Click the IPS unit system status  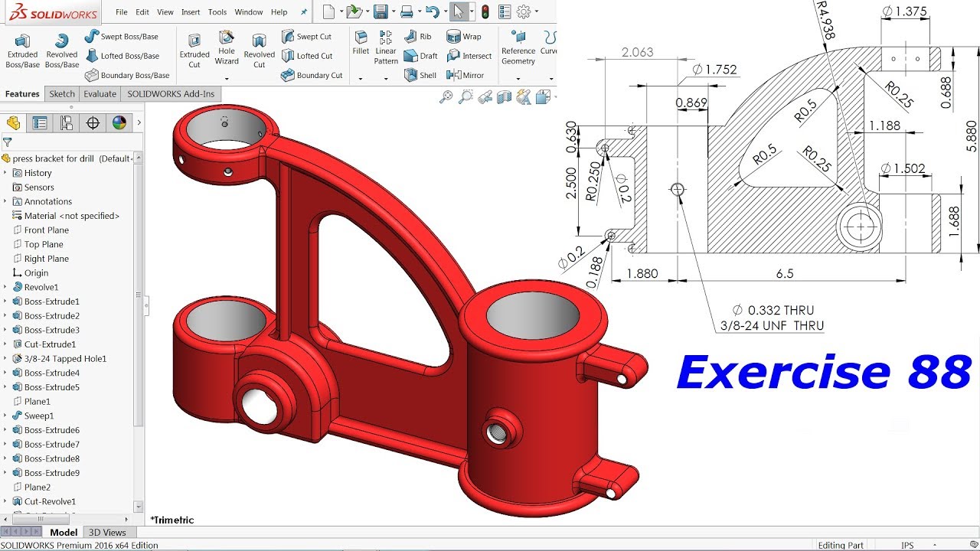[907, 546]
